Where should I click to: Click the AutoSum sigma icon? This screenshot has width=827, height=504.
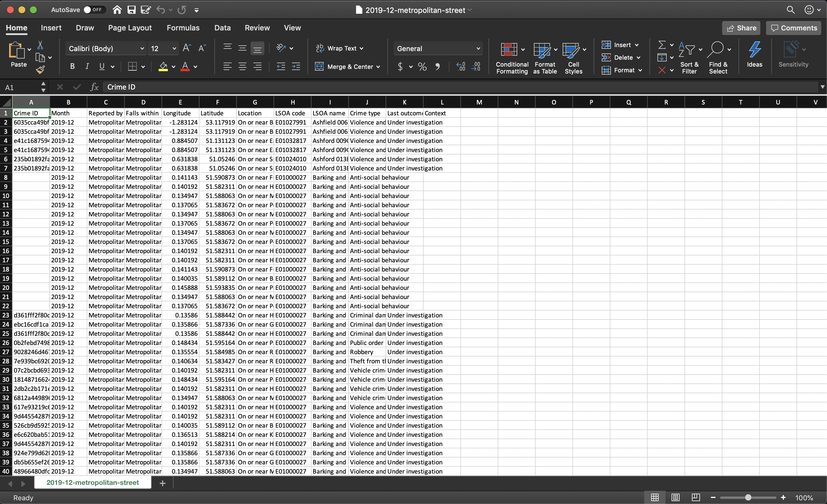[661, 44]
